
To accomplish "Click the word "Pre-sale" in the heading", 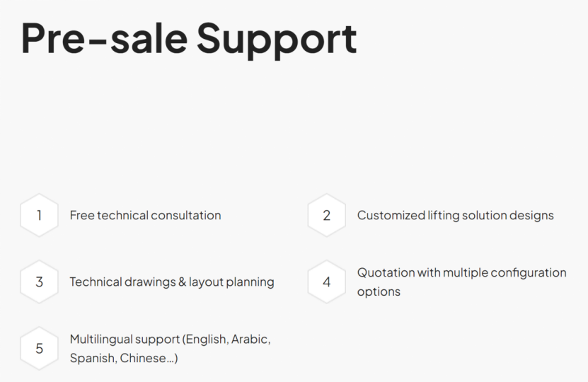I will point(103,38).
